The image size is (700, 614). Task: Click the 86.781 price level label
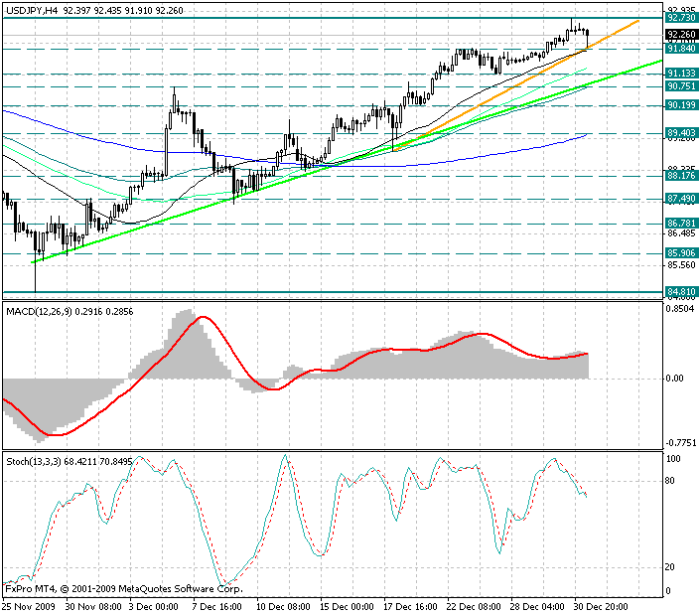click(681, 223)
